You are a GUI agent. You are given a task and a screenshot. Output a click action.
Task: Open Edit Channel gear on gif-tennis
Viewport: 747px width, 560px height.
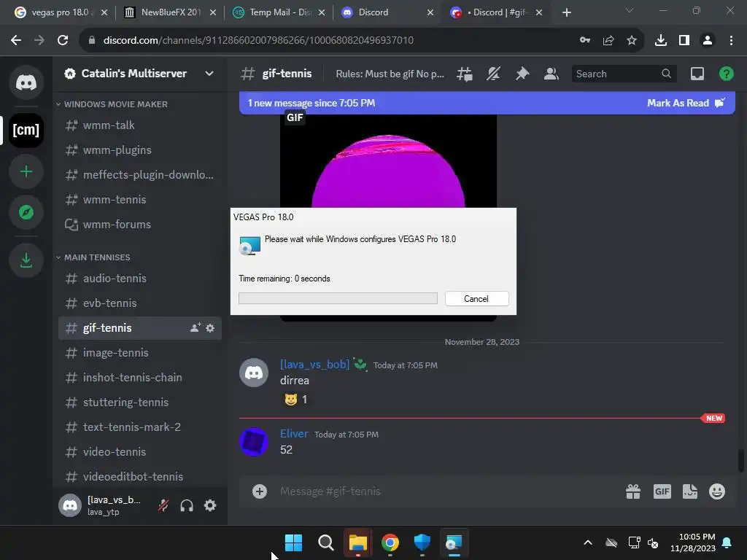pyautogui.click(x=210, y=328)
